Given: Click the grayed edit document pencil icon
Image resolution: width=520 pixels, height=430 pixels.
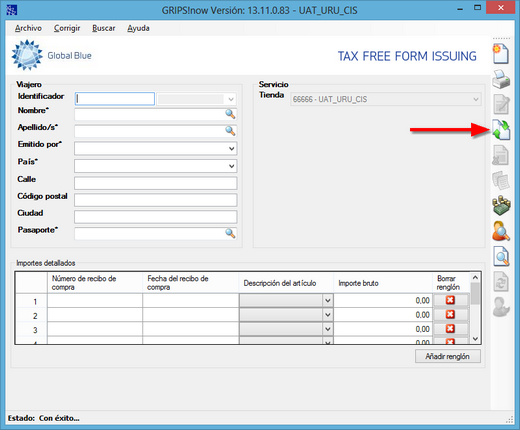Looking at the screenshot, I should tap(501, 105).
